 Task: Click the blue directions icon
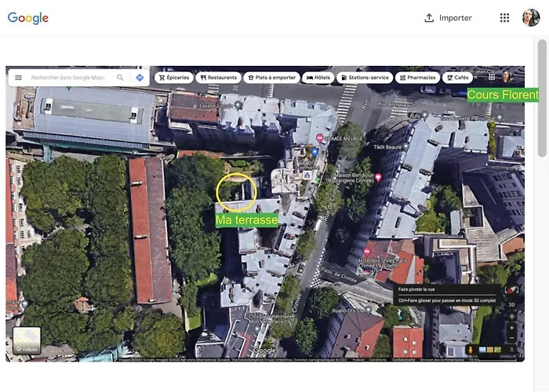pyautogui.click(x=140, y=78)
